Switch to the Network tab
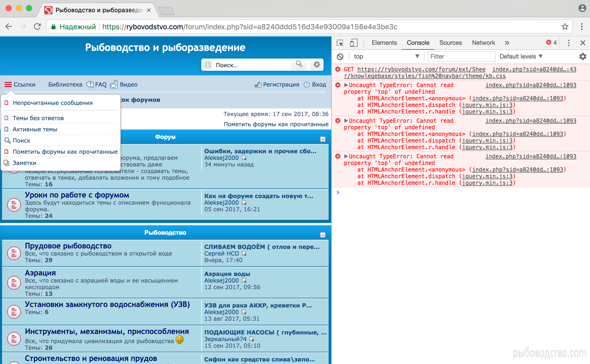 tap(483, 43)
